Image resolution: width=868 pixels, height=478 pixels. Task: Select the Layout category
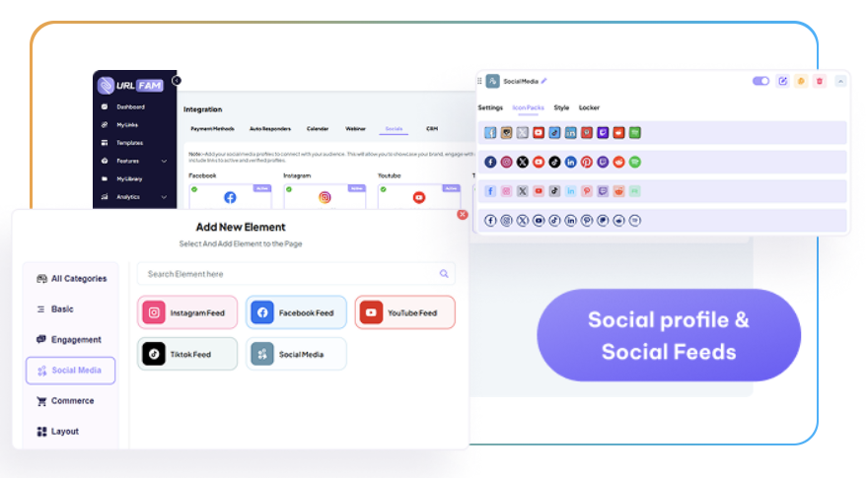coord(57,432)
